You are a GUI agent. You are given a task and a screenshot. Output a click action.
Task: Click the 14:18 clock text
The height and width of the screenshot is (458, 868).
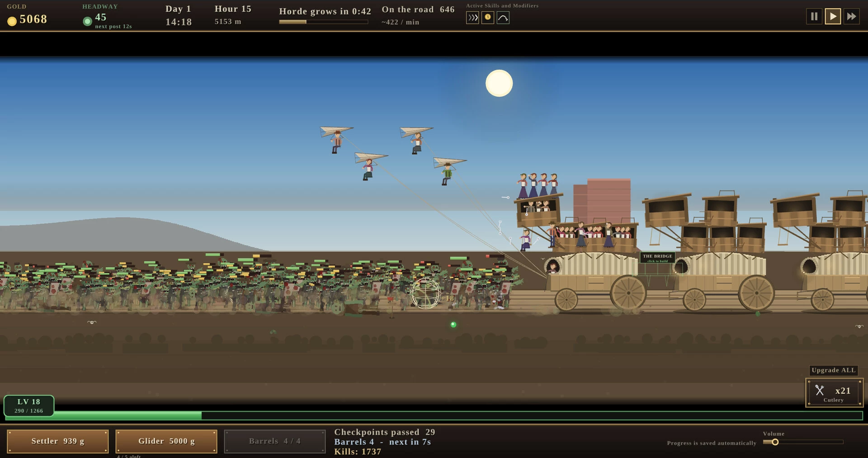click(x=179, y=22)
